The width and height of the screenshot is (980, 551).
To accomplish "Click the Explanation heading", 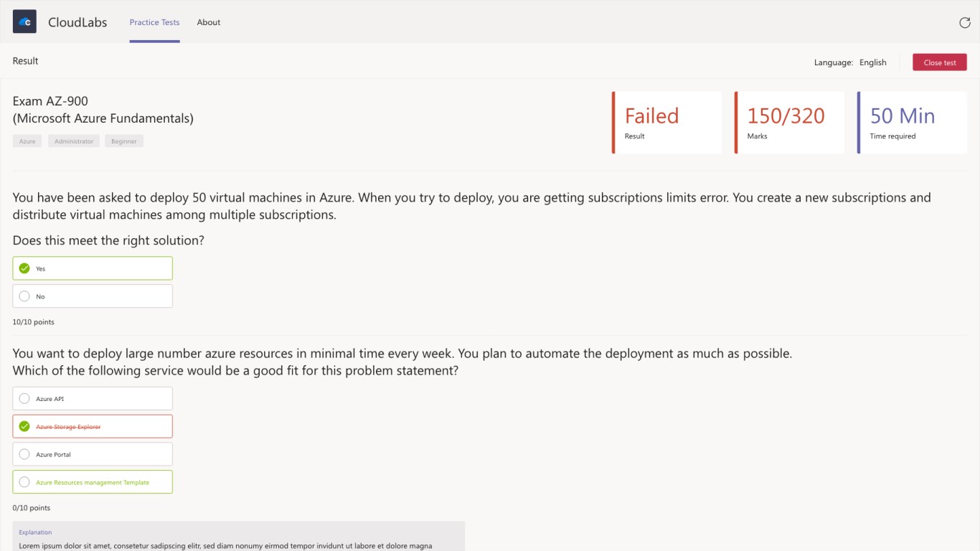I will pos(35,532).
